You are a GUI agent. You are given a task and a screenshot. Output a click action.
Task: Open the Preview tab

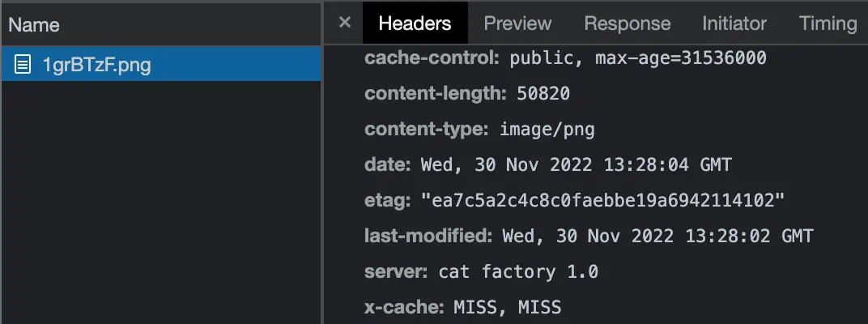(517, 23)
